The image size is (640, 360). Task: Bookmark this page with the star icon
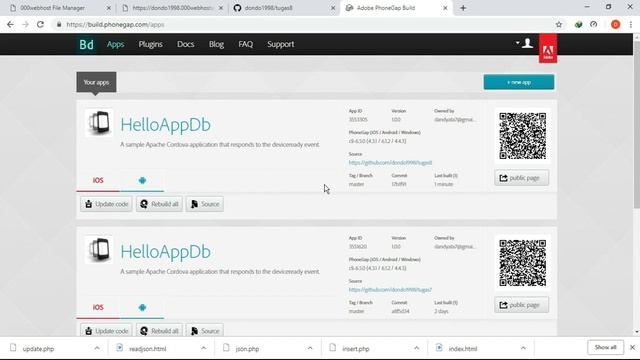(559, 24)
